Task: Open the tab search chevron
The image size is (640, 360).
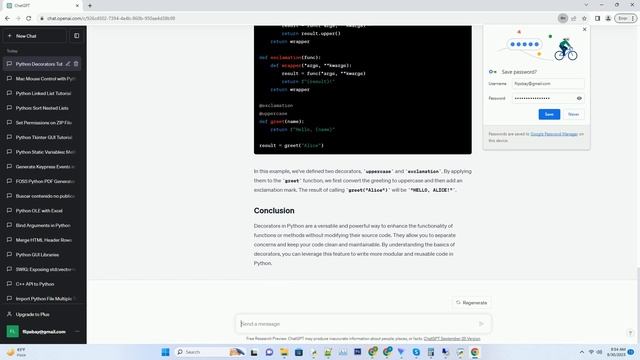Action: pos(586,5)
